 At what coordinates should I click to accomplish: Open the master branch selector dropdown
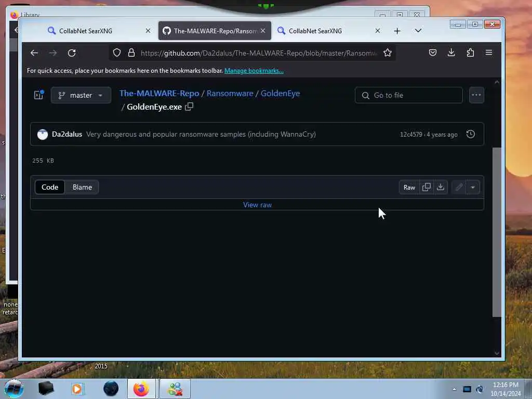click(81, 95)
